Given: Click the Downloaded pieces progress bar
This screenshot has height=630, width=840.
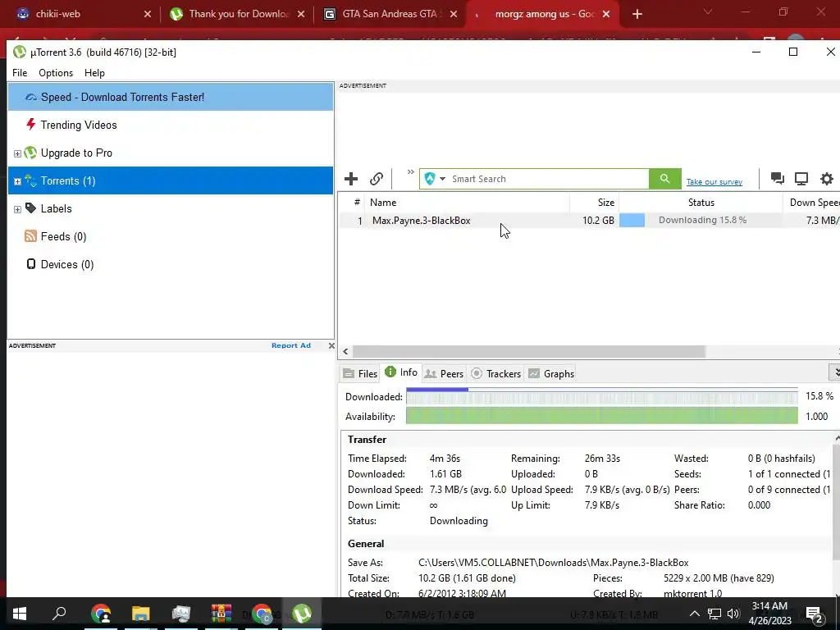Looking at the screenshot, I should 601,396.
